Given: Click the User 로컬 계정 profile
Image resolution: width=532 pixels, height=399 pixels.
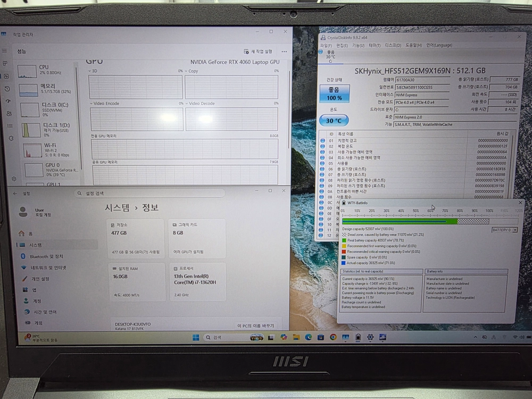Looking at the screenshot, I should [x=35, y=212].
